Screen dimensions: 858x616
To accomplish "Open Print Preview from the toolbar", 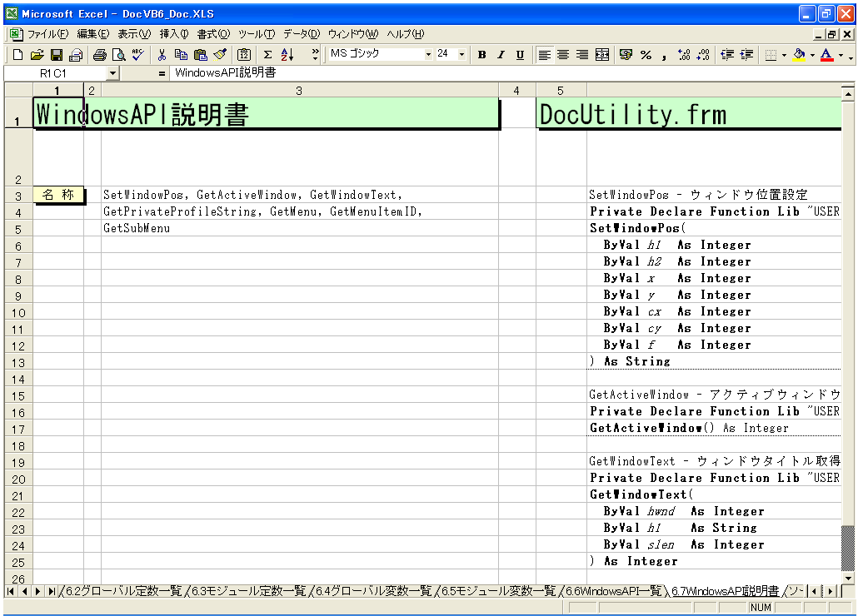I will tap(118, 55).
